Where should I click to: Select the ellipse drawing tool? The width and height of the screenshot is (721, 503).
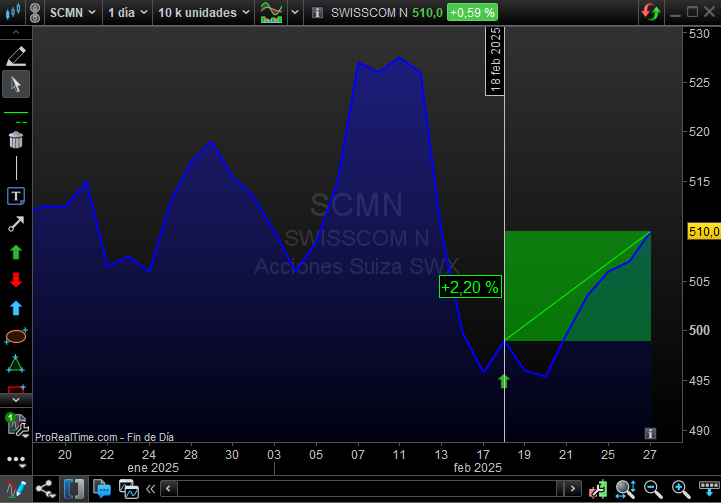coord(16,336)
